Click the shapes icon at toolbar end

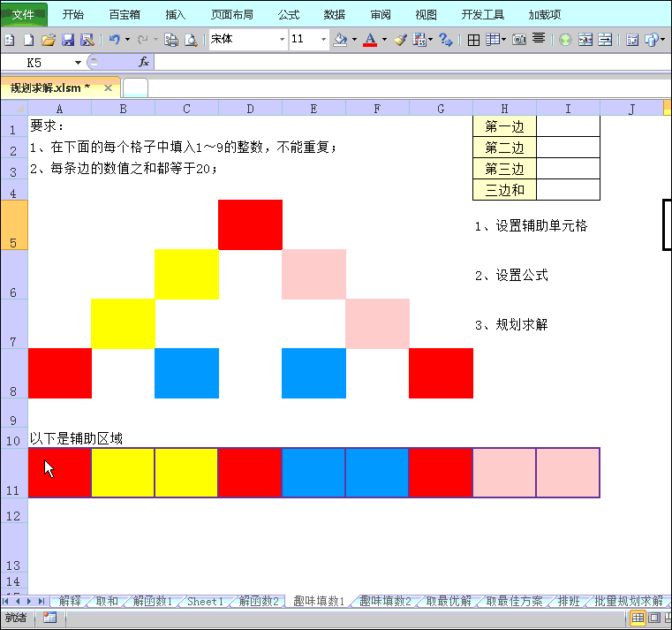pos(651,40)
